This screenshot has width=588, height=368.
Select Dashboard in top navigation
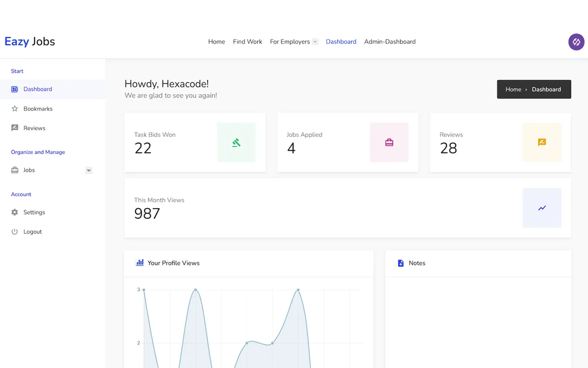pyautogui.click(x=341, y=42)
